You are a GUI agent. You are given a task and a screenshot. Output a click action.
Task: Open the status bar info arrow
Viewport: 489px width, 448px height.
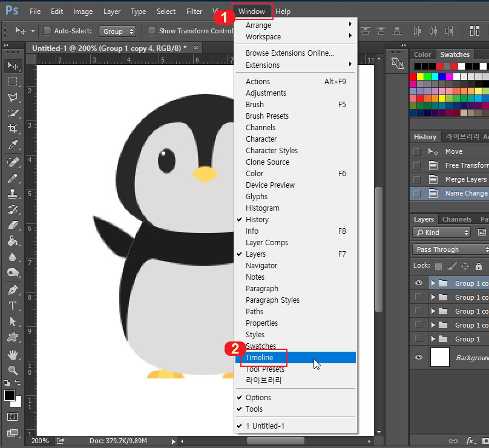(x=174, y=441)
